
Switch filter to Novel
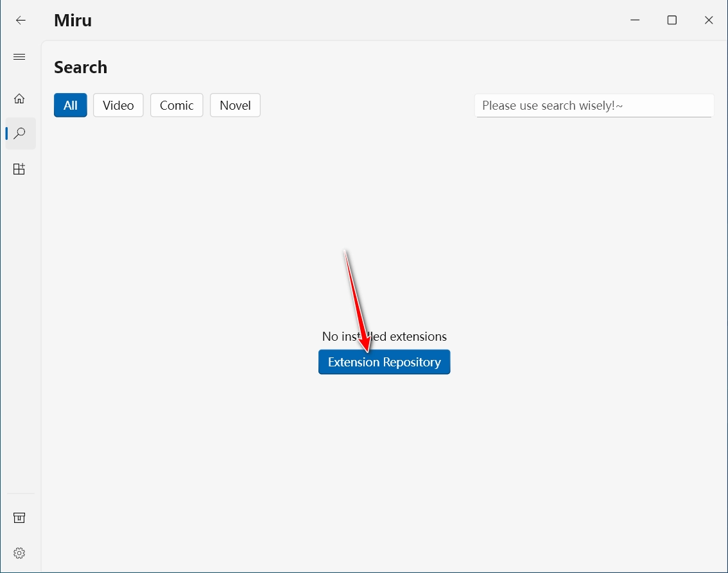235,105
